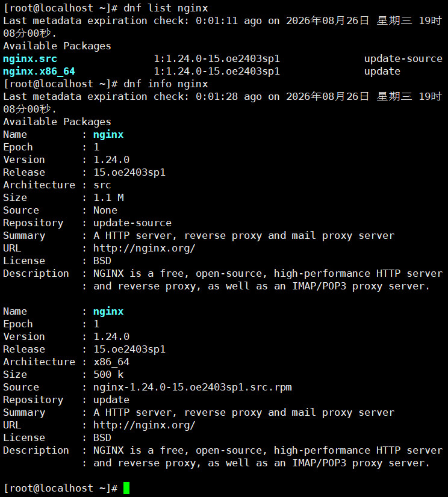The width and height of the screenshot is (448, 497).
Task: Click the License value 'BSD' in first block
Action: coord(102,261)
